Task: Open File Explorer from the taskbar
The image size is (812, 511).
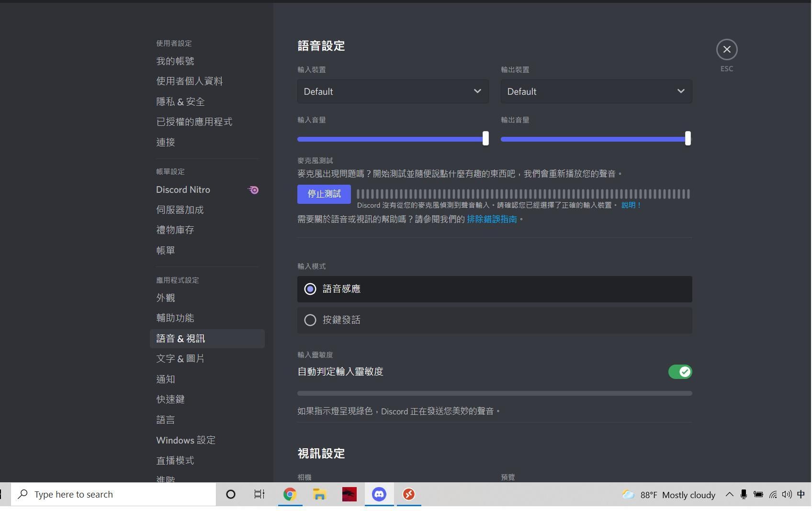Action: pos(320,495)
